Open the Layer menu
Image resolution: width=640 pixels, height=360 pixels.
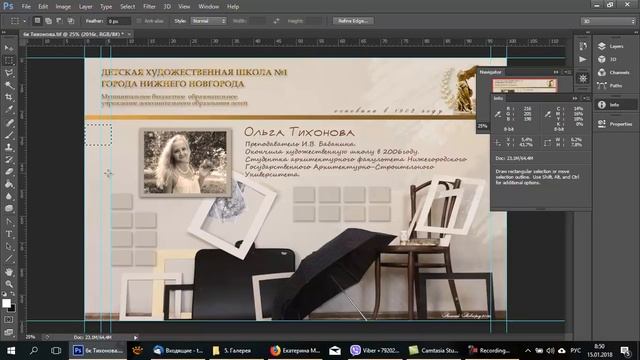point(85,7)
